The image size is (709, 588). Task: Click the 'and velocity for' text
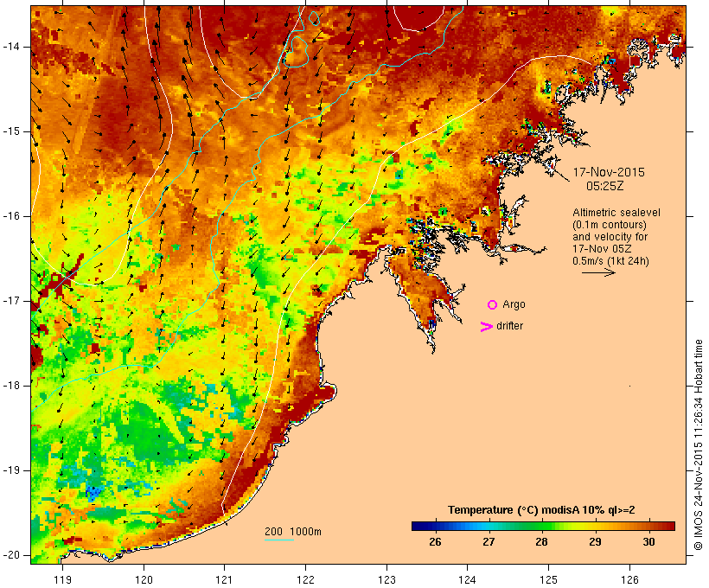click(x=610, y=237)
